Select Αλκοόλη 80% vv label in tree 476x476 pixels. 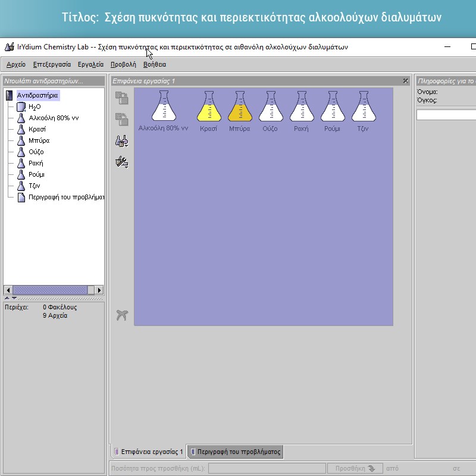coord(54,118)
